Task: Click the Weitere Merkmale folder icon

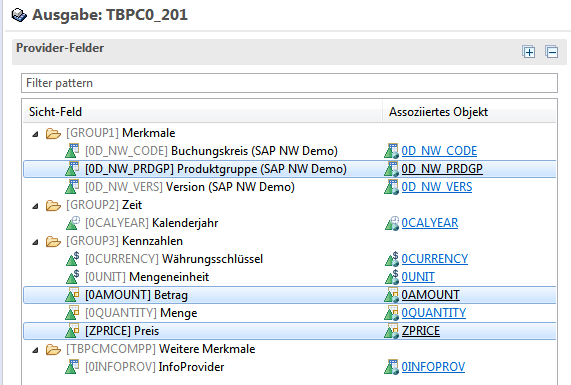Action: click(x=53, y=349)
